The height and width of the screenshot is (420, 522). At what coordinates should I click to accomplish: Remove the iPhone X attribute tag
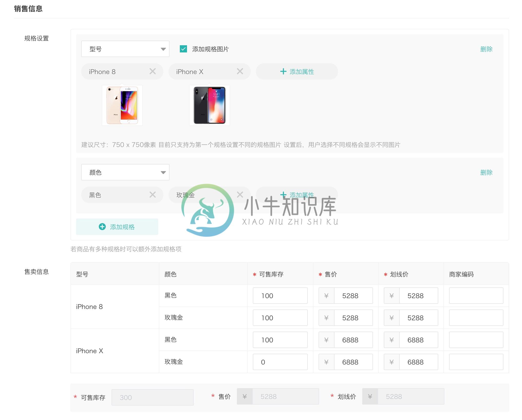(x=240, y=71)
